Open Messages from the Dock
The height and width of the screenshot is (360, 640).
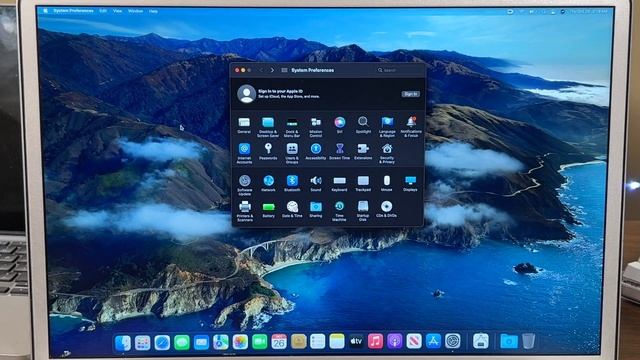tap(182, 342)
